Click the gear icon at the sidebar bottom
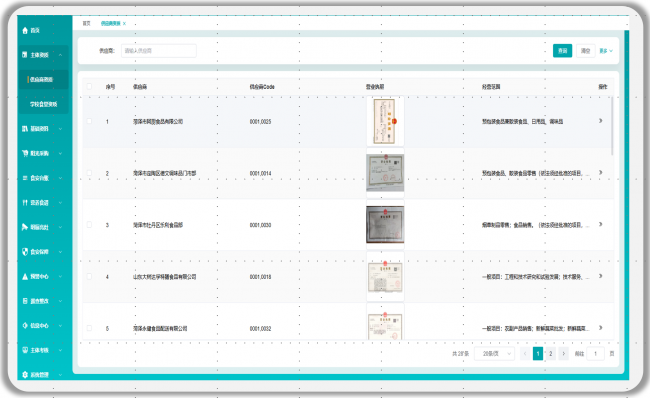This screenshot has height=398, width=650. 25,375
